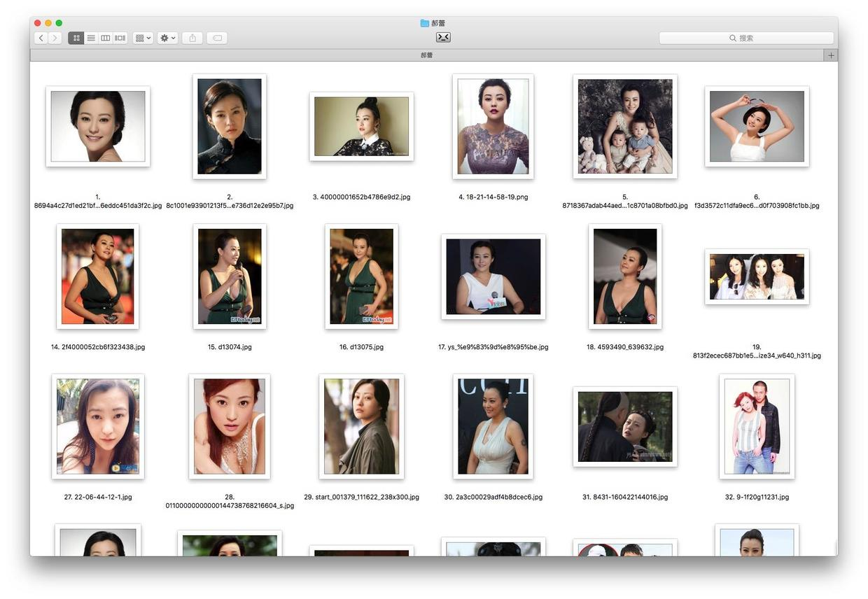The height and width of the screenshot is (599, 868).
Task: Click filename 5. 8718367adab44aed...1c8701a08bfbd0.jpg
Action: tap(625, 202)
